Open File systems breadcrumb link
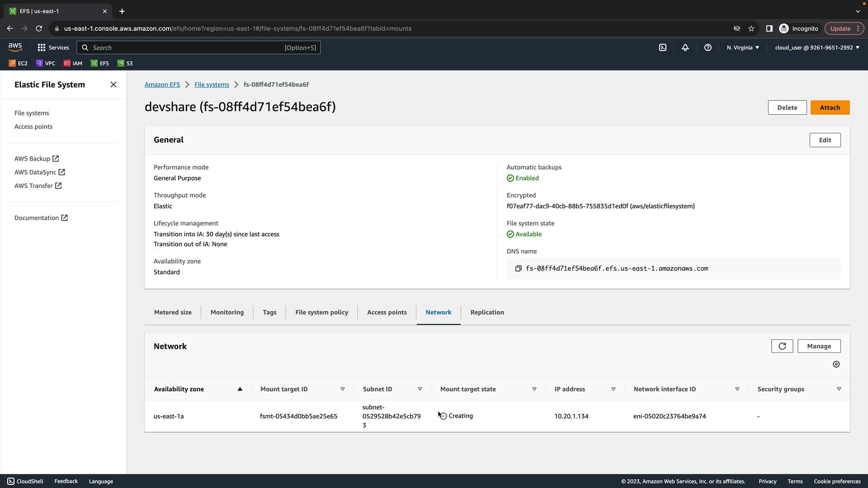Screen dimensions: 868x488 [x=212, y=84]
